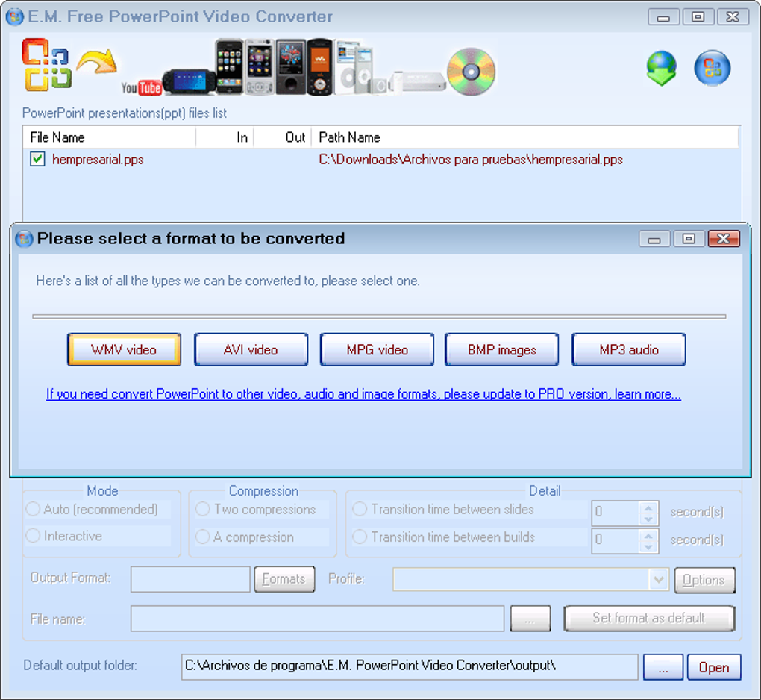Choose WMV video format
The image size is (761, 700).
(125, 349)
